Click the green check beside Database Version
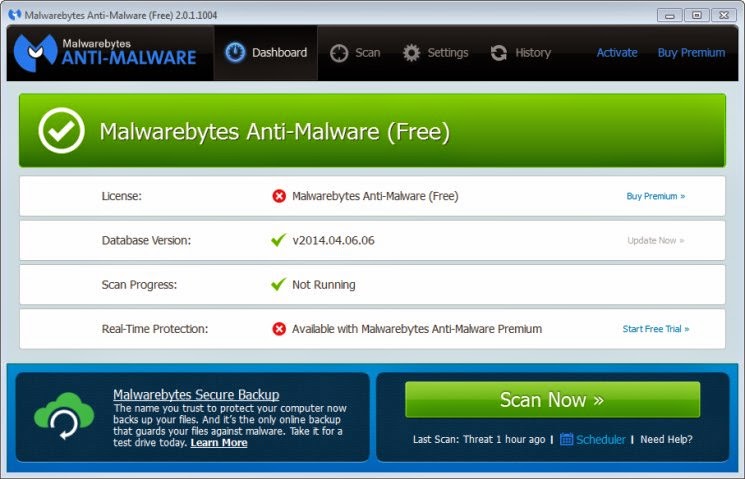 (278, 240)
